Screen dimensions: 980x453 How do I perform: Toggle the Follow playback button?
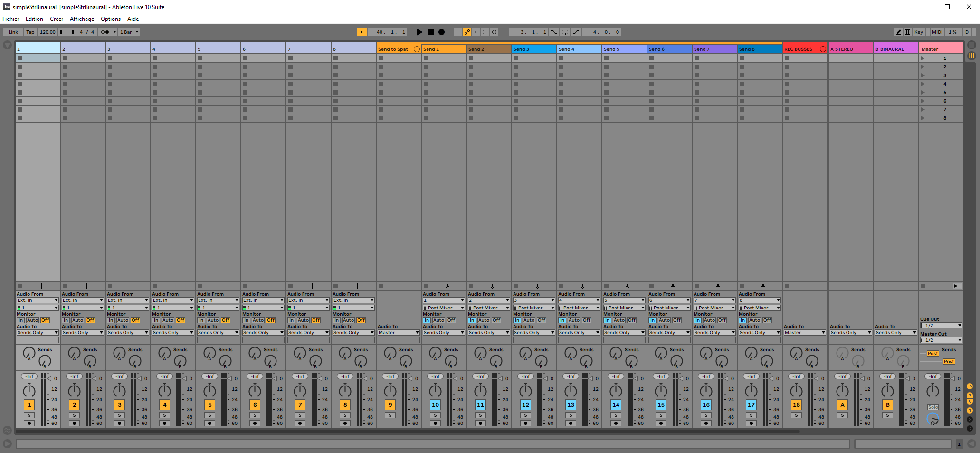362,32
